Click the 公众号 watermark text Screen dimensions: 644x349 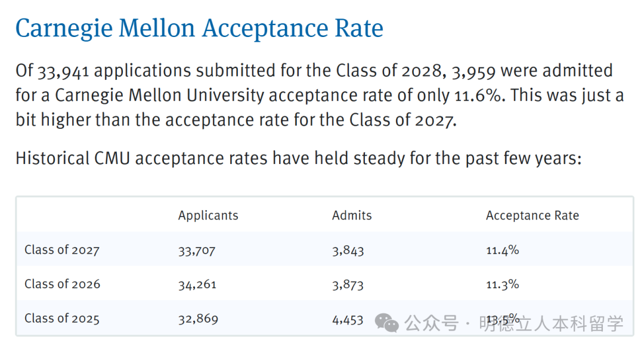pyautogui.click(x=432, y=323)
